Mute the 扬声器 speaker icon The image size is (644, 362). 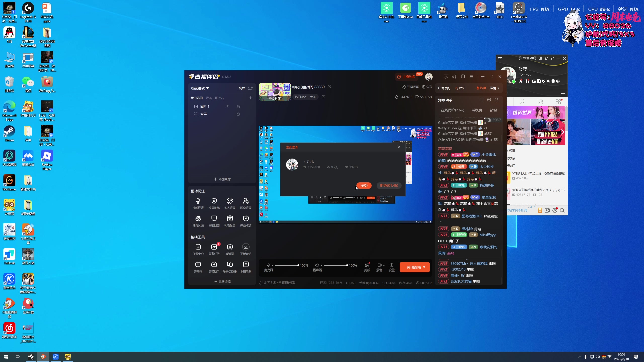pos(317,265)
